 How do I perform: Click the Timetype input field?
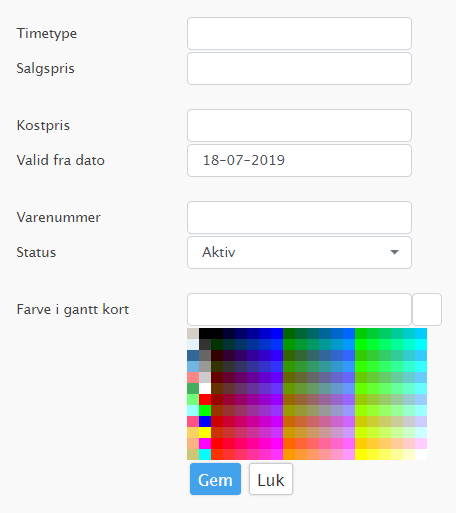(x=299, y=34)
